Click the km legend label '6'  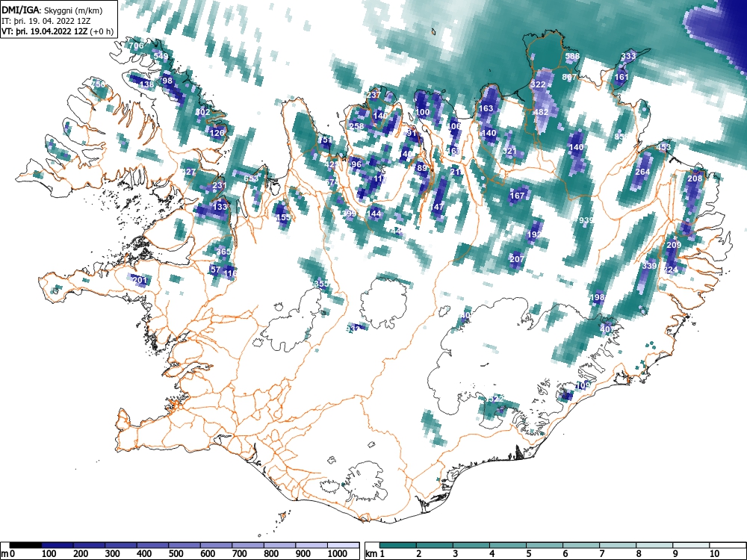pyautogui.click(x=565, y=554)
